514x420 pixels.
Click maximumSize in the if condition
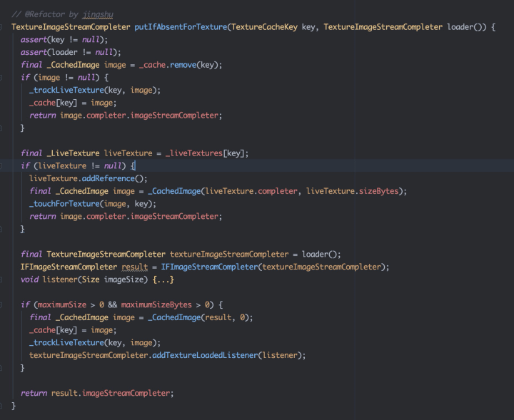pos(62,304)
